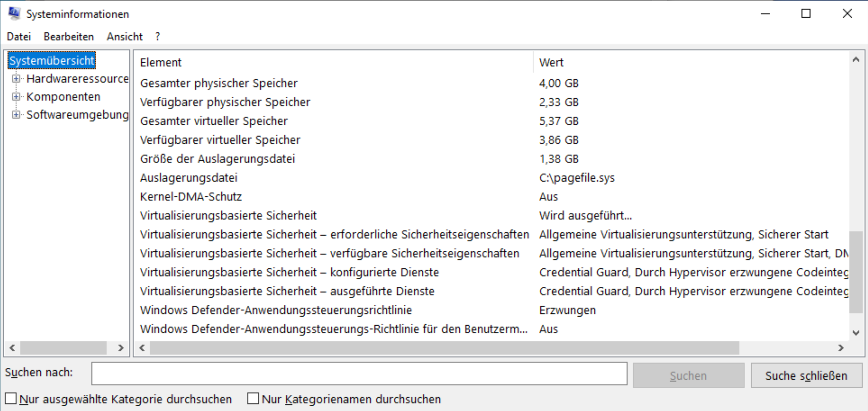
Task: Select the Windows Defender-Anwendungssteuerungsrichtlinie row
Action: (x=492, y=310)
